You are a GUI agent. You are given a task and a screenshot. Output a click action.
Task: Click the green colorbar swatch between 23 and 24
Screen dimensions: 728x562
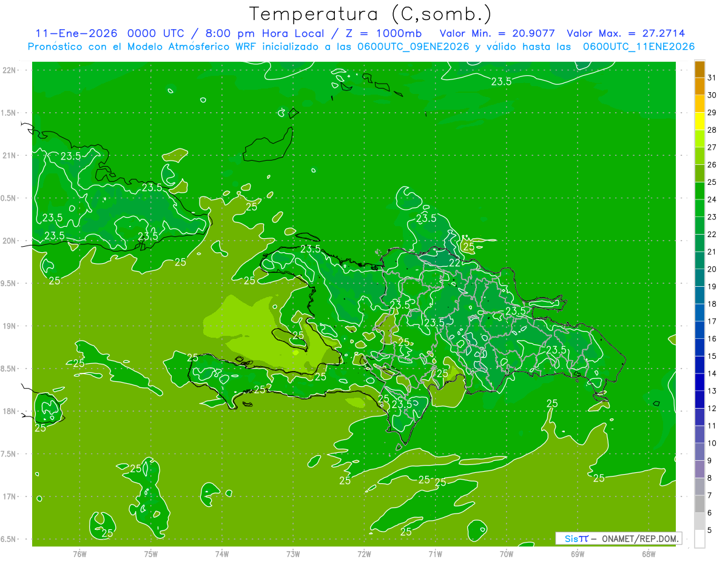coord(699,209)
